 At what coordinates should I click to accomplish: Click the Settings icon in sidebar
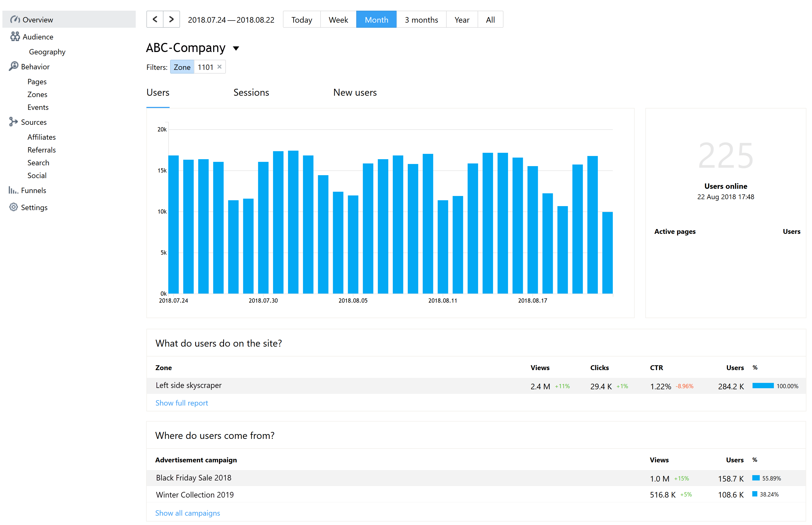[x=13, y=207]
